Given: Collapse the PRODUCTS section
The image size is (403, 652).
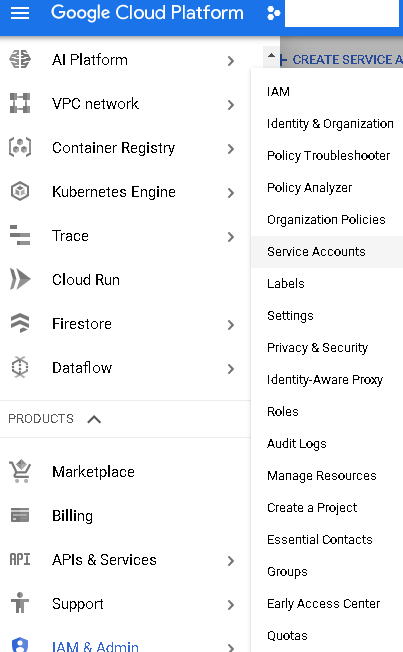Looking at the screenshot, I should coord(94,419).
